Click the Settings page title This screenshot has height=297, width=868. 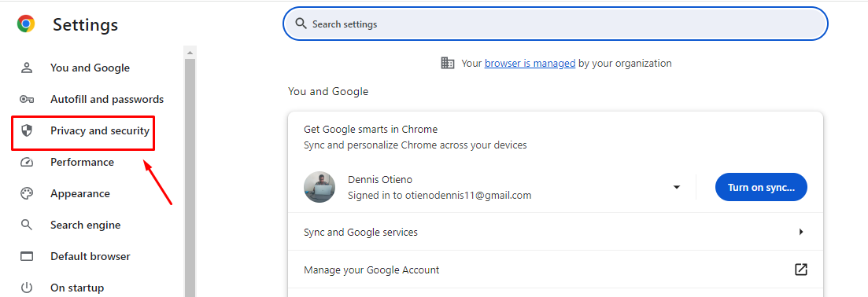tap(85, 24)
